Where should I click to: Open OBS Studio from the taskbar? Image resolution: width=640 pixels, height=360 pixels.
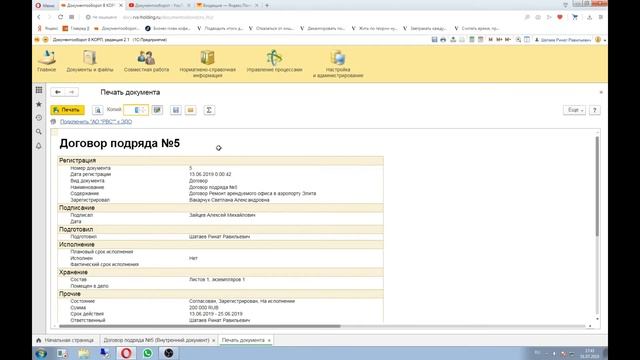click(x=169, y=353)
